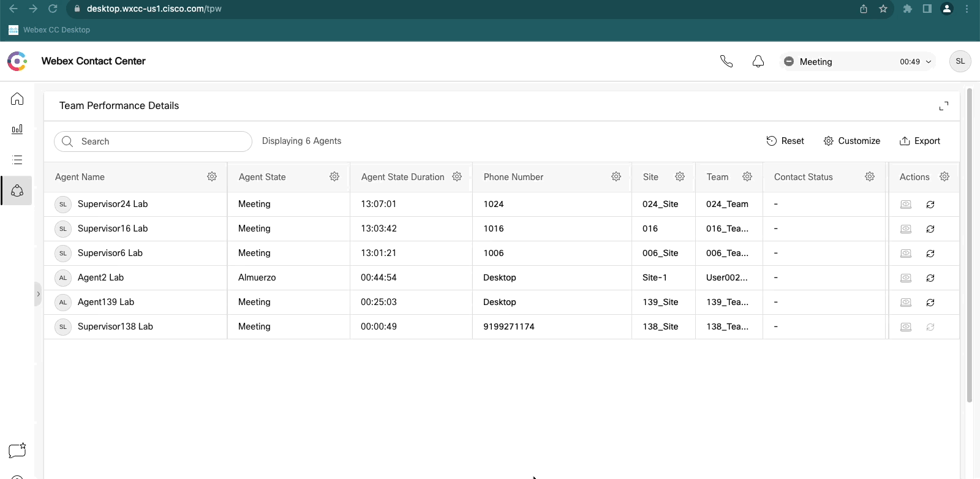Open Agent Name column settings gear

click(212, 176)
